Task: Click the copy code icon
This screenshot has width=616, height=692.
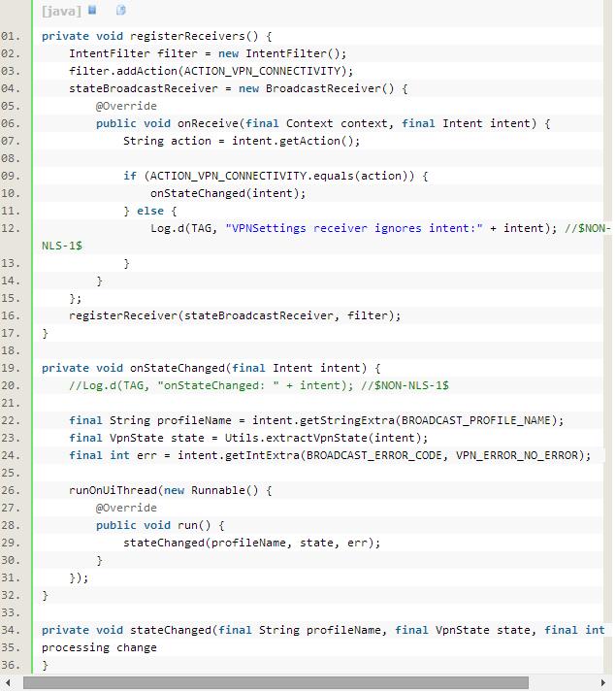Action: [121, 10]
